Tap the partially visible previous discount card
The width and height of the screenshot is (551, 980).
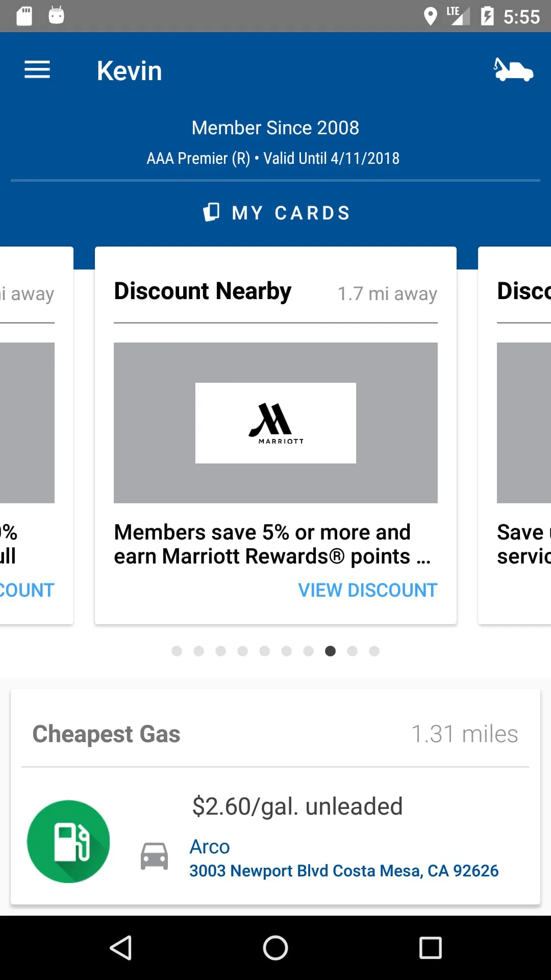(36, 434)
